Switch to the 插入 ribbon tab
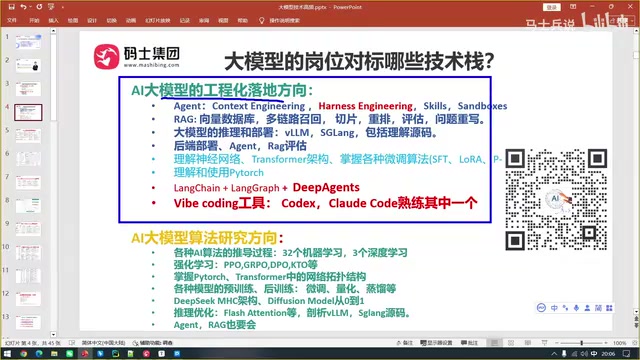The width and height of the screenshot is (640, 360). coord(53,20)
